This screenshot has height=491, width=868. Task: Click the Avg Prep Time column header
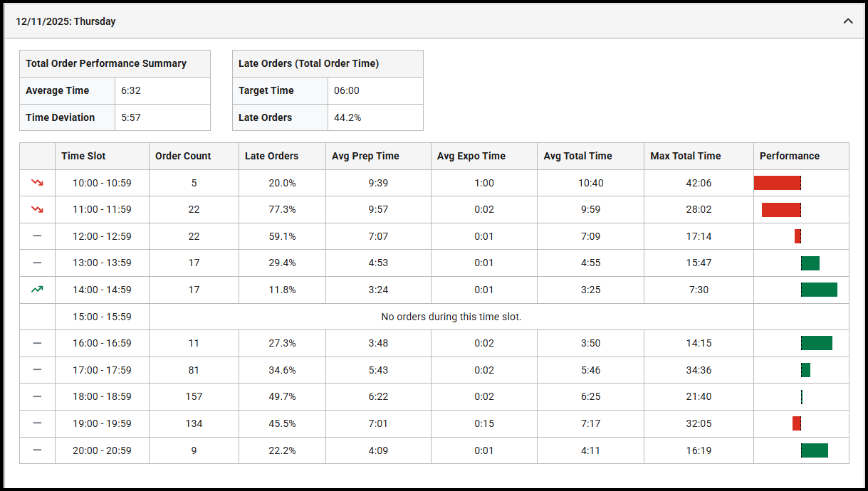pos(365,156)
